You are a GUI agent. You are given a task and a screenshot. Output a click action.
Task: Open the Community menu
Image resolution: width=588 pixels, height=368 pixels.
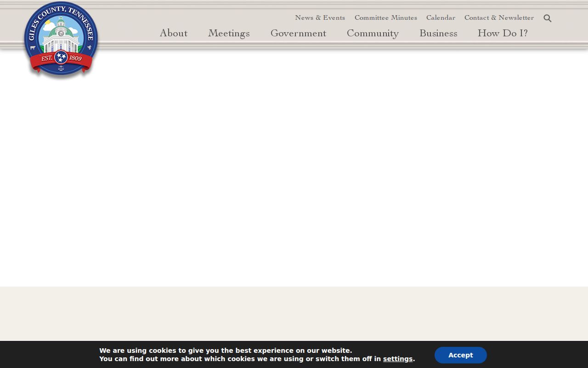[373, 33]
